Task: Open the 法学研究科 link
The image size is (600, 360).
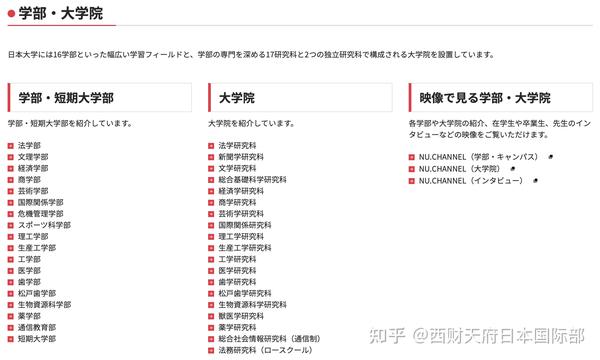Action: [237, 145]
